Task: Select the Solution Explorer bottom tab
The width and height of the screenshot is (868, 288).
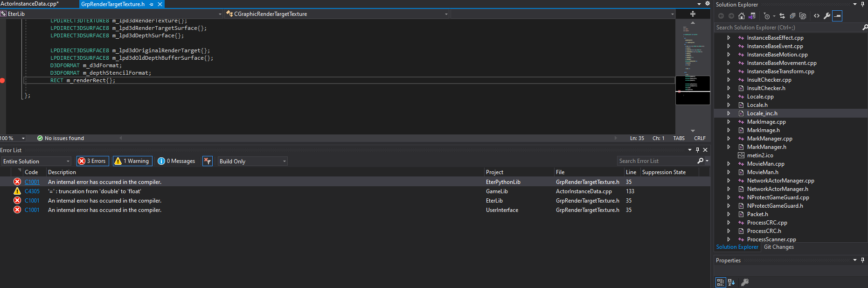Action: point(737,247)
